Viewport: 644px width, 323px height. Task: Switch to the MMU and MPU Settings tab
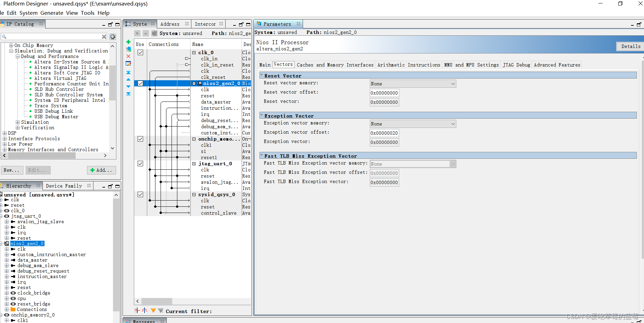(x=471, y=65)
